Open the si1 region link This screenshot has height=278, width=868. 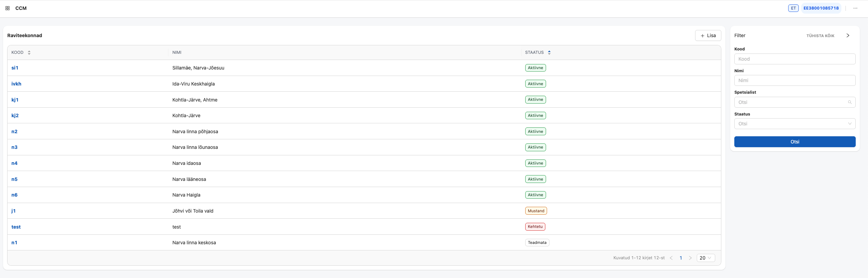tap(15, 68)
